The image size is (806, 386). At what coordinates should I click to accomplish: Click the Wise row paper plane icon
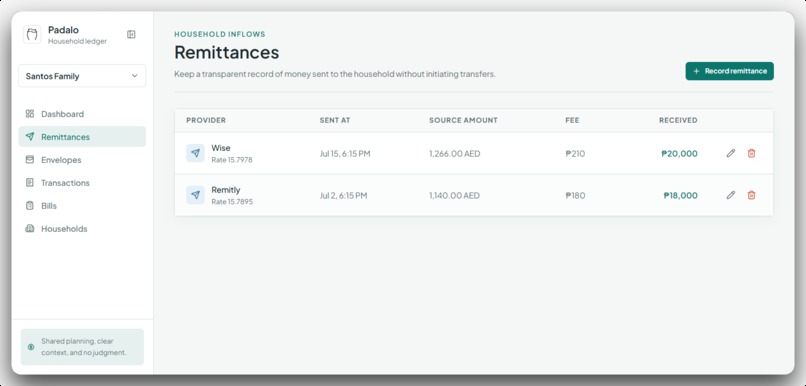pyautogui.click(x=195, y=153)
